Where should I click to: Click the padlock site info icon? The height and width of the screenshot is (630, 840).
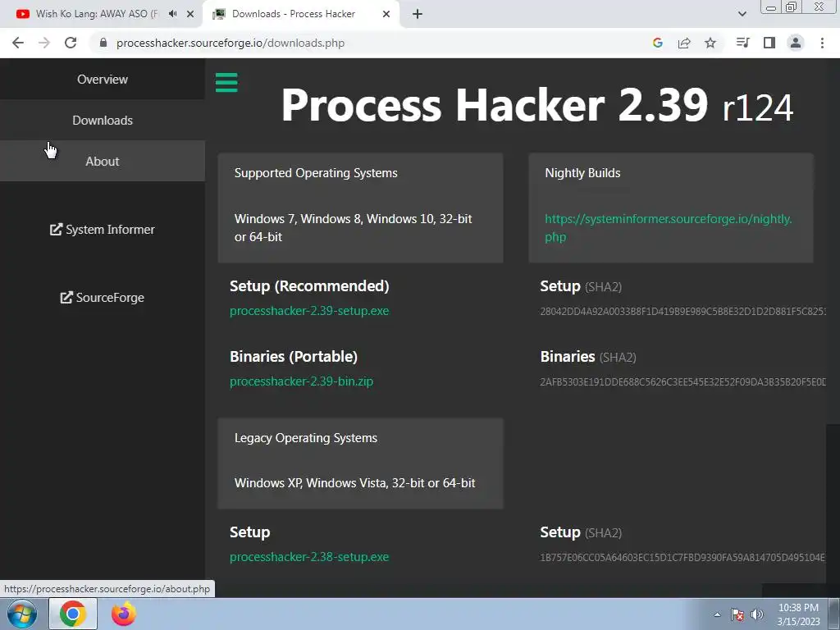coord(103,43)
